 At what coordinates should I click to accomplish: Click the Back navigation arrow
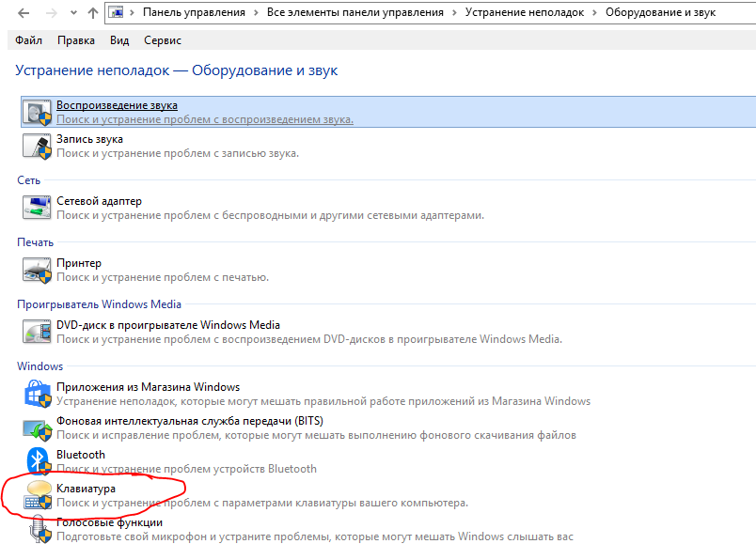coord(24,13)
